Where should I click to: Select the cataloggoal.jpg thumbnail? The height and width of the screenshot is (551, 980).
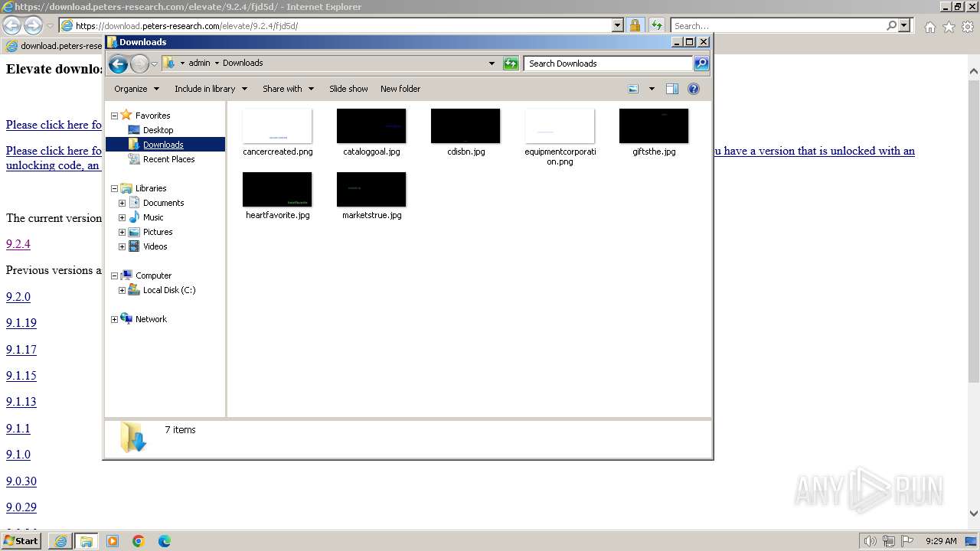pos(371,126)
